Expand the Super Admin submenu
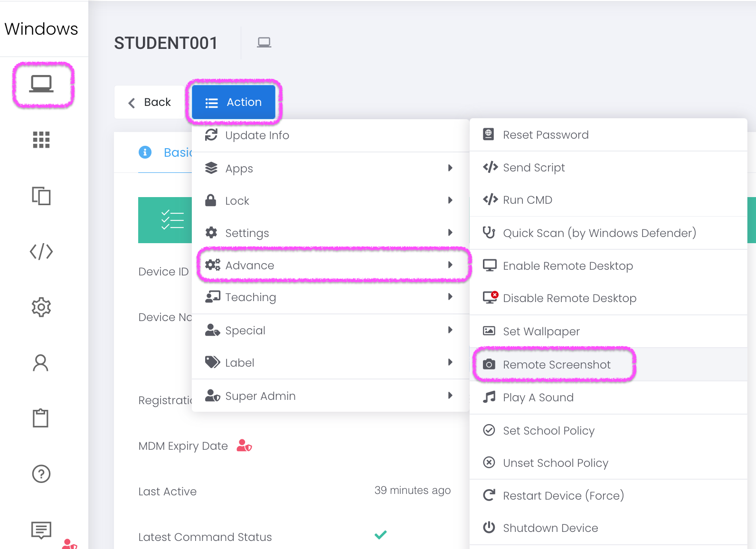 pyautogui.click(x=331, y=396)
